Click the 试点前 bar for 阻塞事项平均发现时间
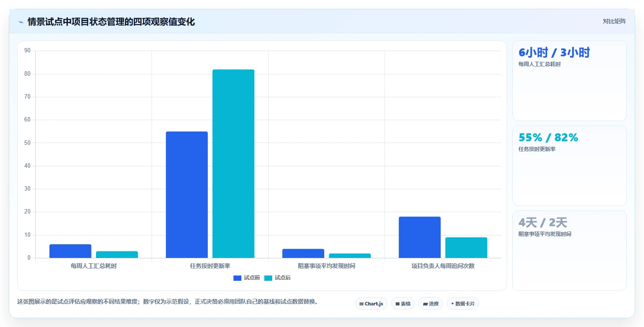644x327 pixels. [303, 254]
